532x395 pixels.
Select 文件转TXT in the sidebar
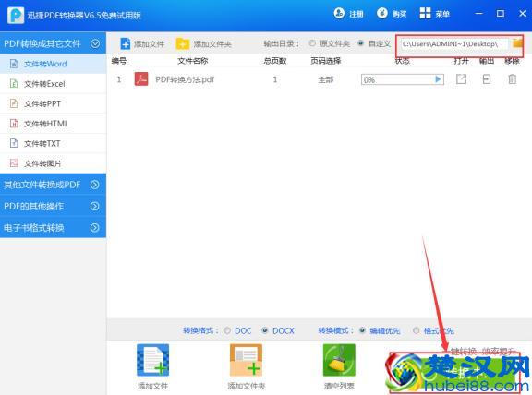click(x=53, y=144)
